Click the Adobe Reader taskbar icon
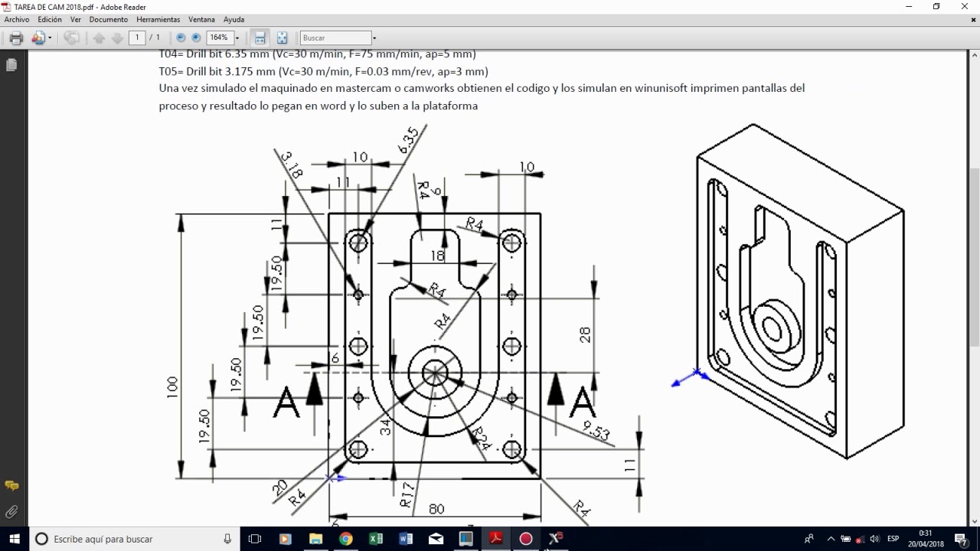Image resolution: width=980 pixels, height=551 pixels. [496, 539]
